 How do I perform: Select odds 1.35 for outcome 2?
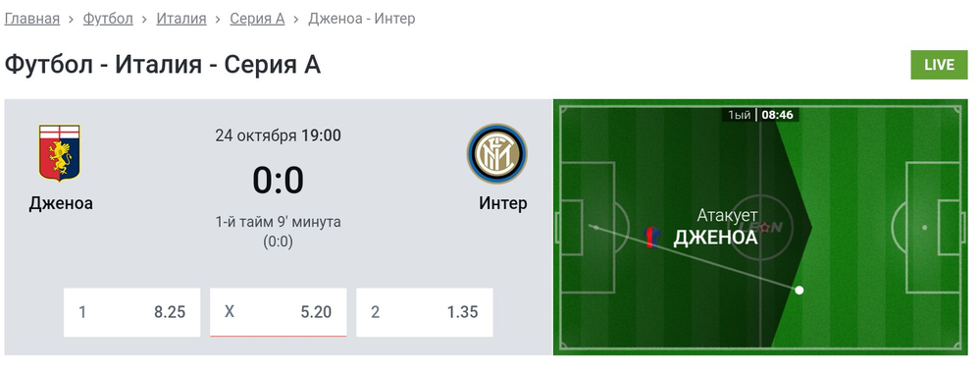[425, 312]
